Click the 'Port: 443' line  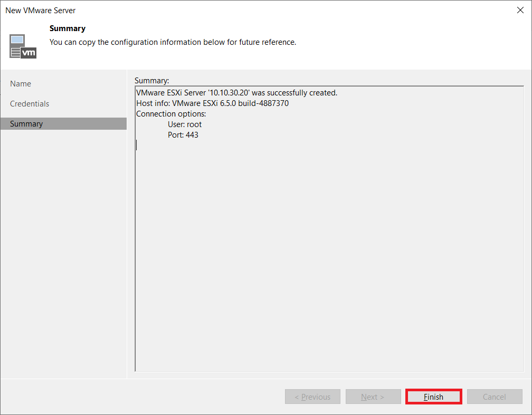coord(183,135)
